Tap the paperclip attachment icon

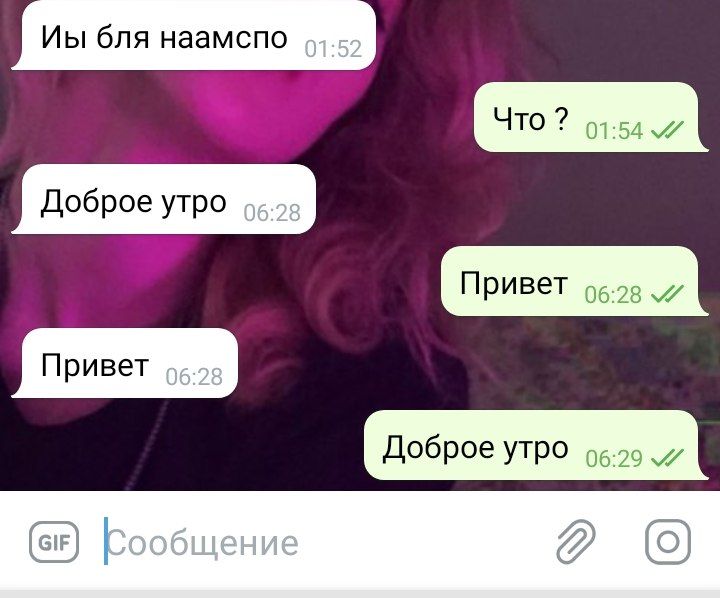(576, 542)
